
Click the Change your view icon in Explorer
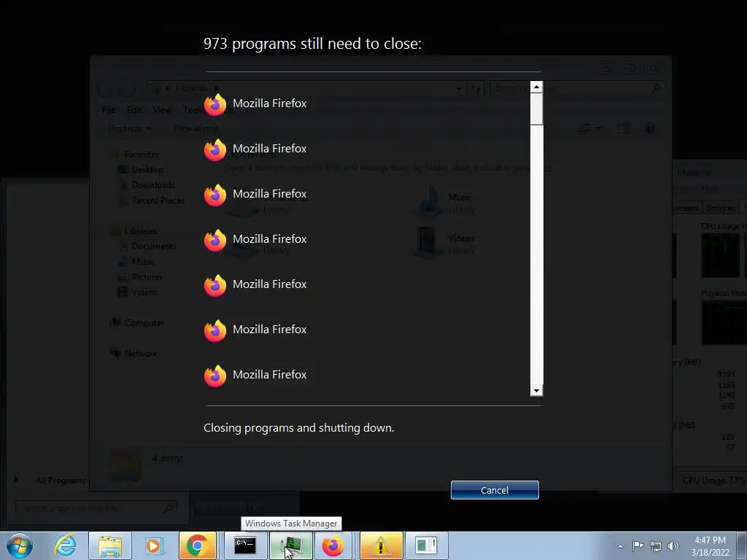pyautogui.click(x=584, y=128)
